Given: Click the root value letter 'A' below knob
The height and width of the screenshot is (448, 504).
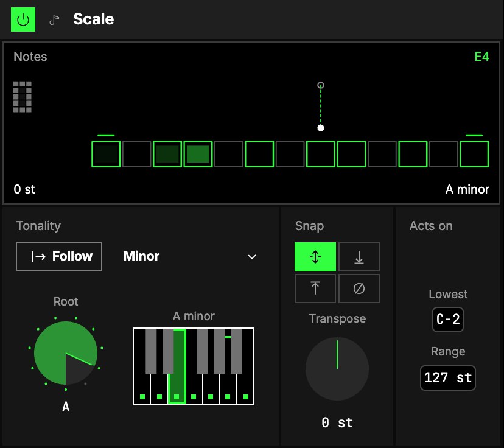Looking at the screenshot, I should 66,407.
